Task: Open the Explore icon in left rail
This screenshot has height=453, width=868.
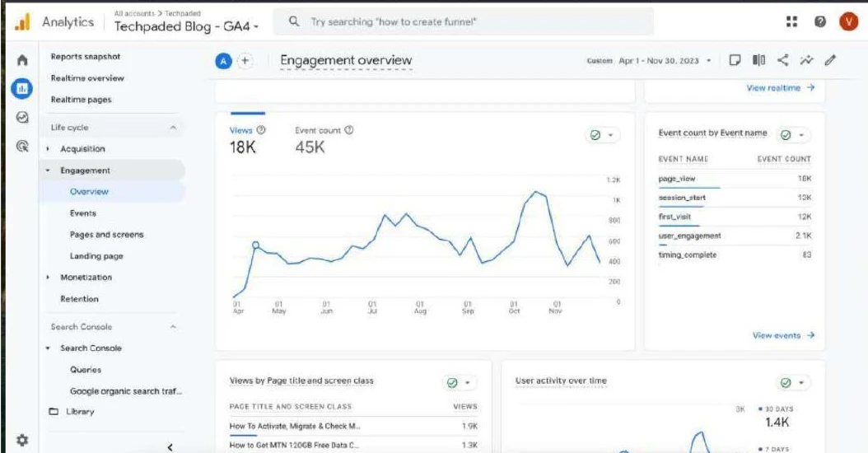Action: 22,118
